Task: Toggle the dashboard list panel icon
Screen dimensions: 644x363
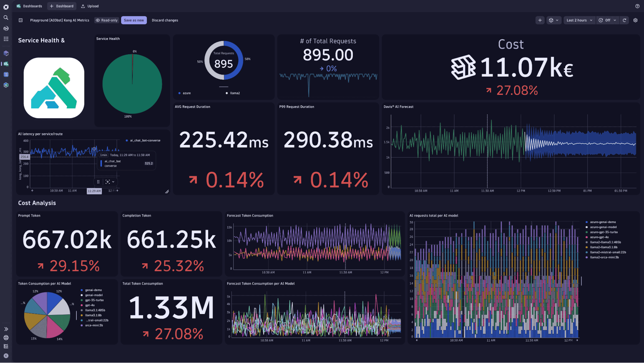Action: tap(21, 20)
